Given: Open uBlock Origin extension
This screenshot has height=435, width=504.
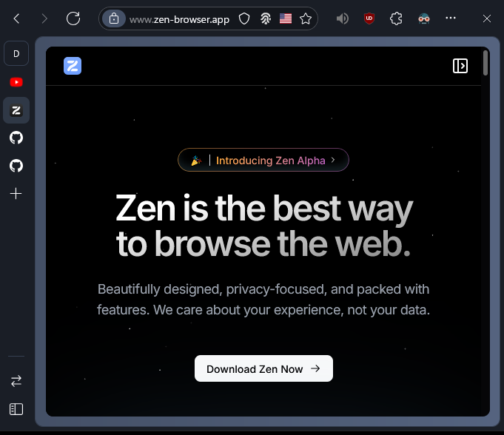Looking at the screenshot, I should 369,18.
